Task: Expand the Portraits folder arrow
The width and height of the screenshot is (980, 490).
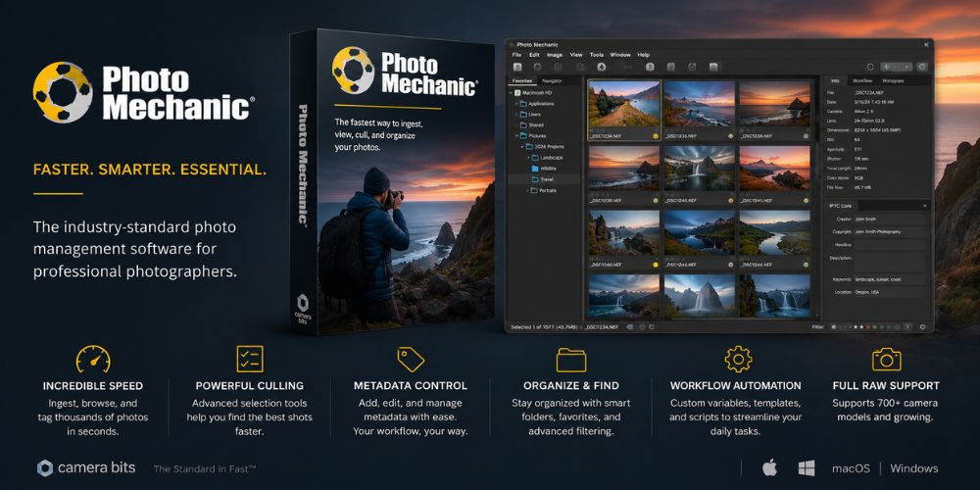Action: [527, 191]
